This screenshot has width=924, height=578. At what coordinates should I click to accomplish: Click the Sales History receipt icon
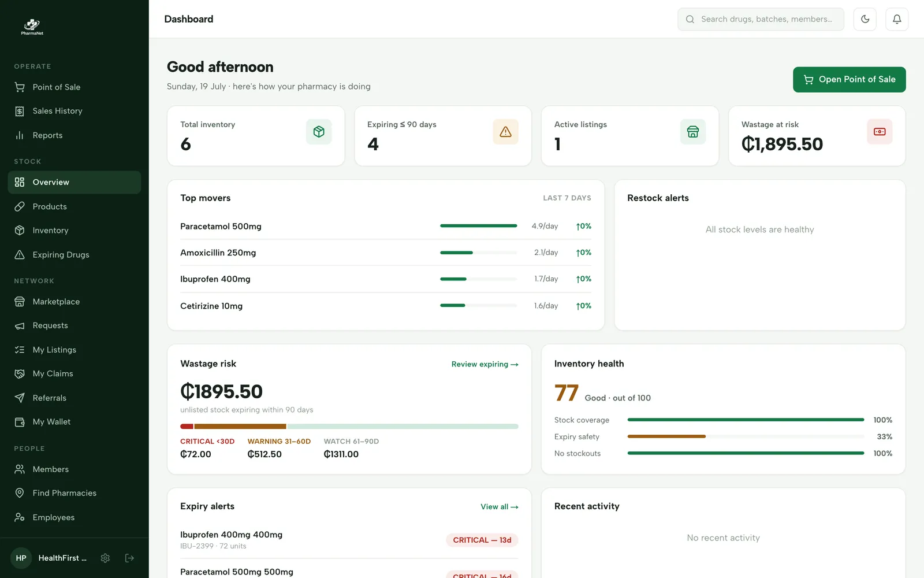20,111
